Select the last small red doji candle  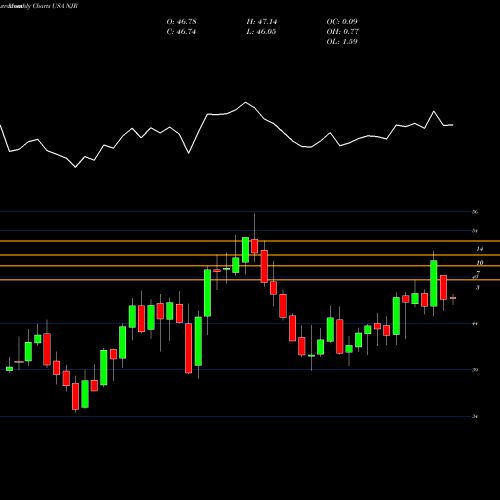click(x=453, y=298)
